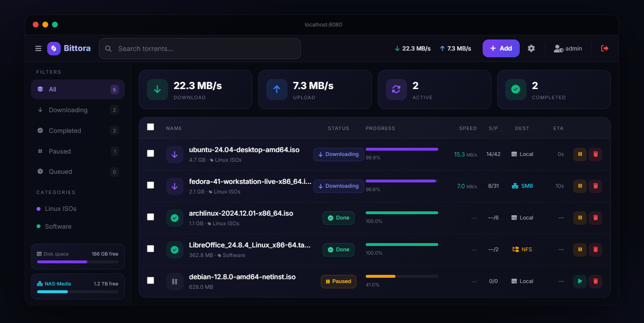The image size is (644, 323).
Task: Switch to the Queued filter
Action: [x=60, y=171]
